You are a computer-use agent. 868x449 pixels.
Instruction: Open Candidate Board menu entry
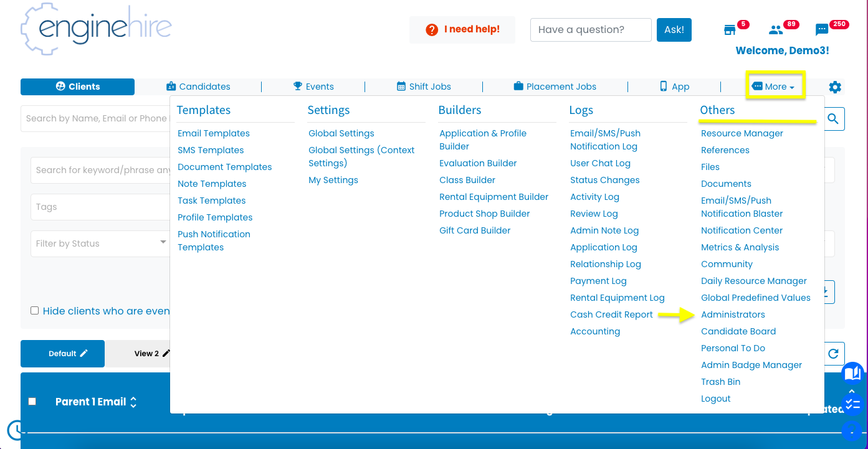pyautogui.click(x=738, y=331)
